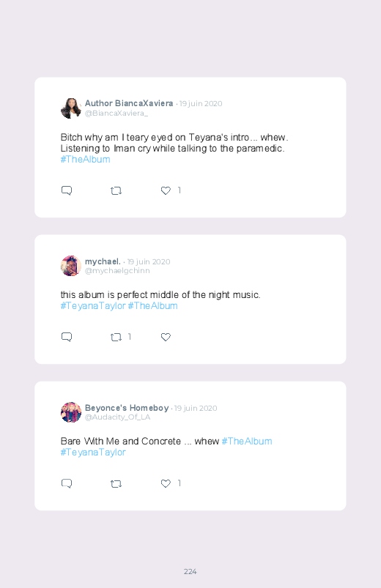Visit the @BiancaXaviera_ handle
Viewport: 381px width, 588px height.
(116, 113)
